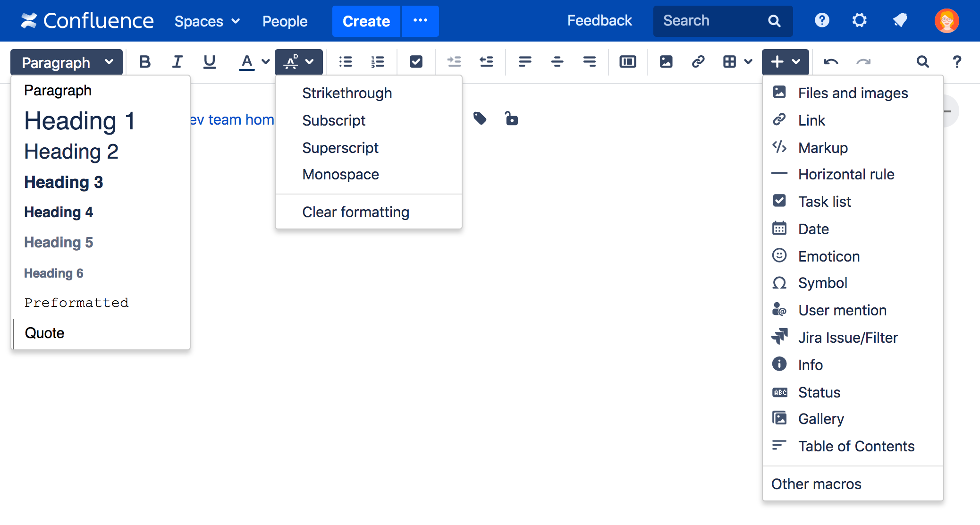
Task: Select Heading 2 from style menu
Action: (71, 152)
